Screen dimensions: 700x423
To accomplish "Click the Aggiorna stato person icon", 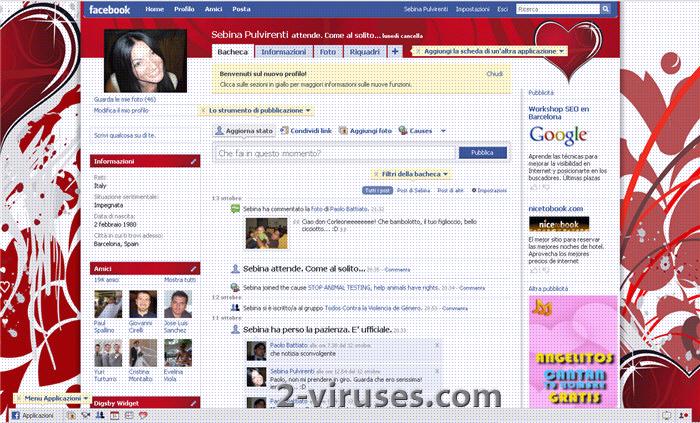I will pyautogui.click(x=219, y=130).
